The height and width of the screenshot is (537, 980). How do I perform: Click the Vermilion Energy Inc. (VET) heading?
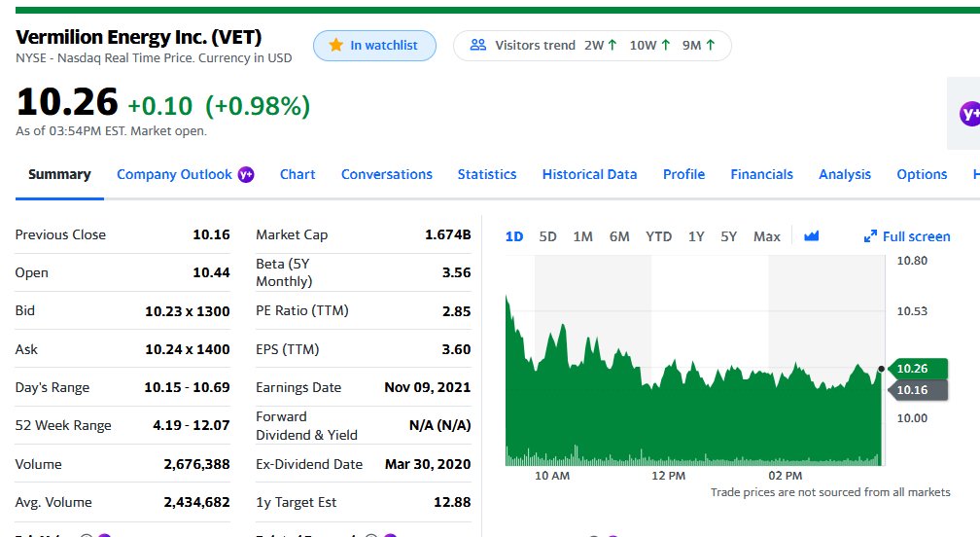[x=139, y=37]
